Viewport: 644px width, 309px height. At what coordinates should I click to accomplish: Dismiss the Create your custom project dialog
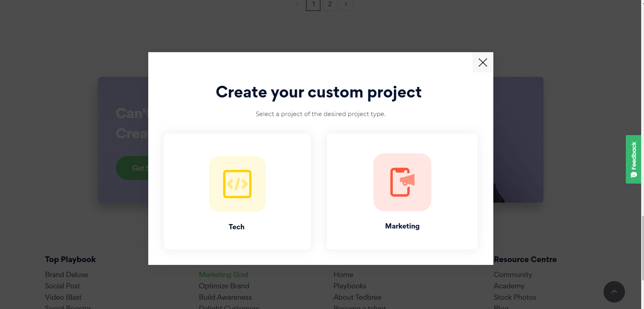point(482,63)
